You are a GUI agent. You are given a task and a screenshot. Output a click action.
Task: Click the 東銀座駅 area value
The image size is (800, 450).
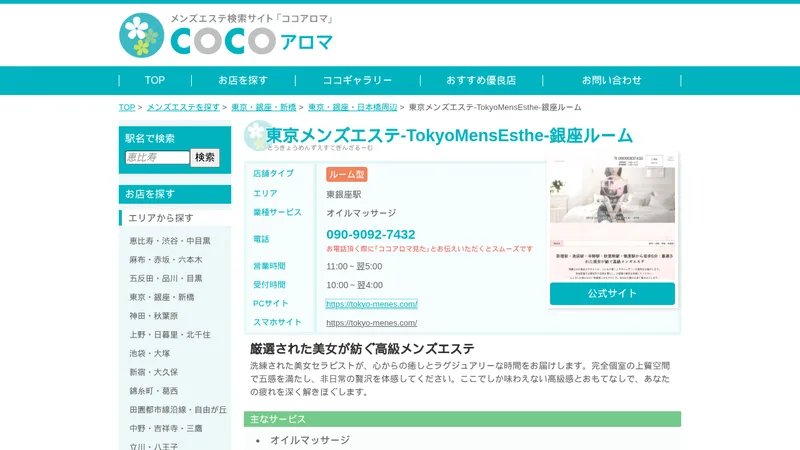click(344, 194)
